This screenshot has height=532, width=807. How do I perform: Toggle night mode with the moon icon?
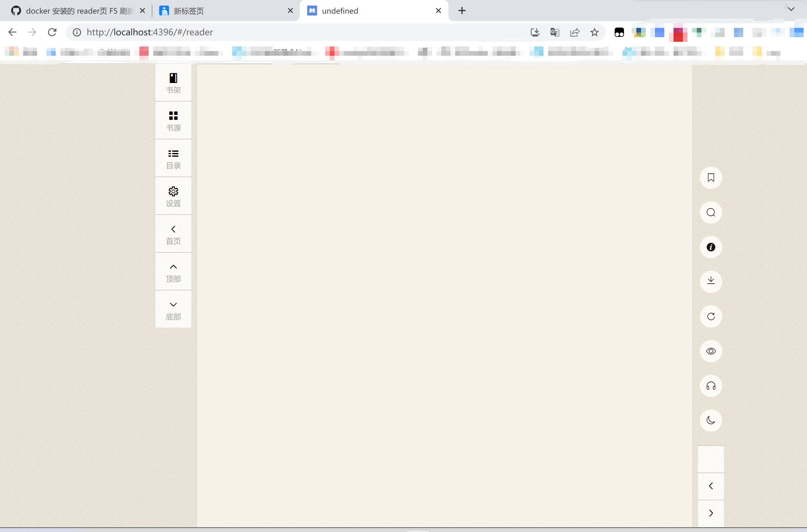711,421
